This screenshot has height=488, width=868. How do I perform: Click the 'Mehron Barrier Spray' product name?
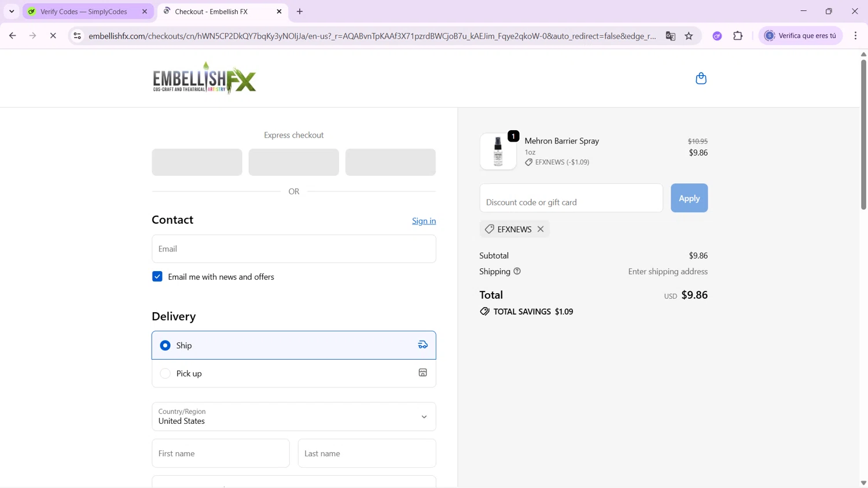(x=562, y=141)
